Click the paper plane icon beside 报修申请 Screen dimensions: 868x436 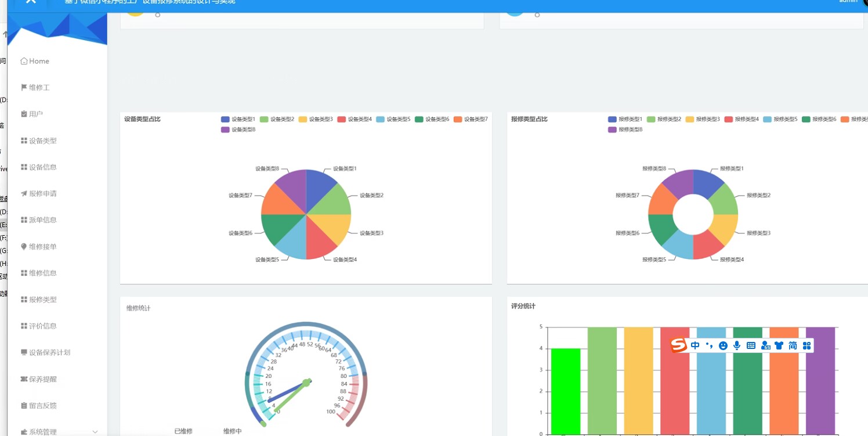(24, 193)
